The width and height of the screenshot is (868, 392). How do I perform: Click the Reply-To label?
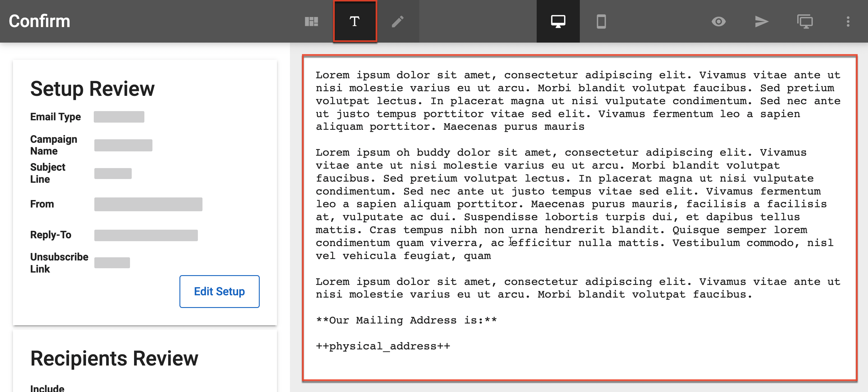pyautogui.click(x=51, y=235)
